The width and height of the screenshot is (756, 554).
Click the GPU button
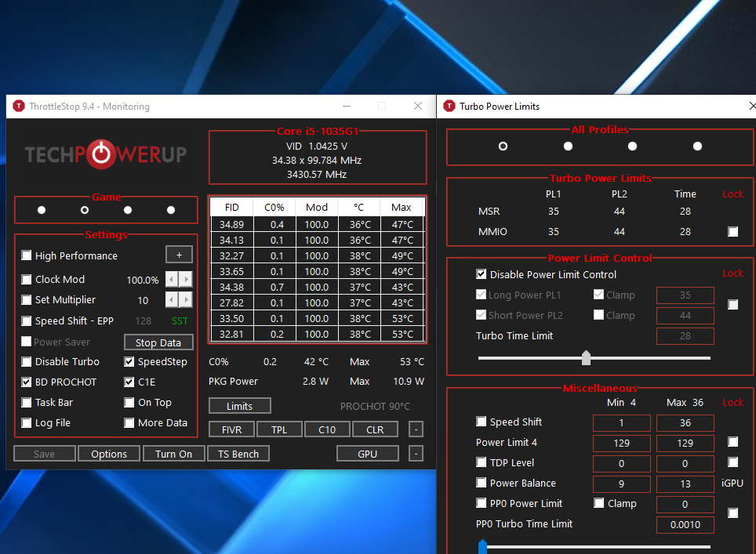[367, 454]
